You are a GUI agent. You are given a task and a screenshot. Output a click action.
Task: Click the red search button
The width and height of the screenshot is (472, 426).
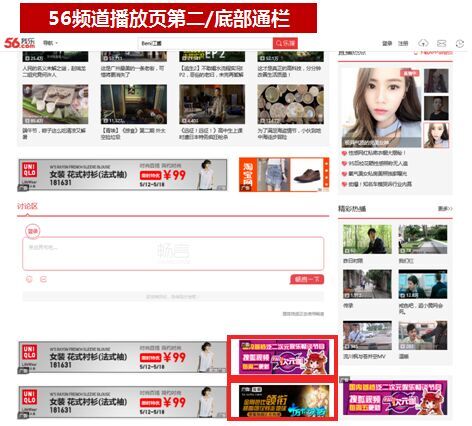click(285, 43)
